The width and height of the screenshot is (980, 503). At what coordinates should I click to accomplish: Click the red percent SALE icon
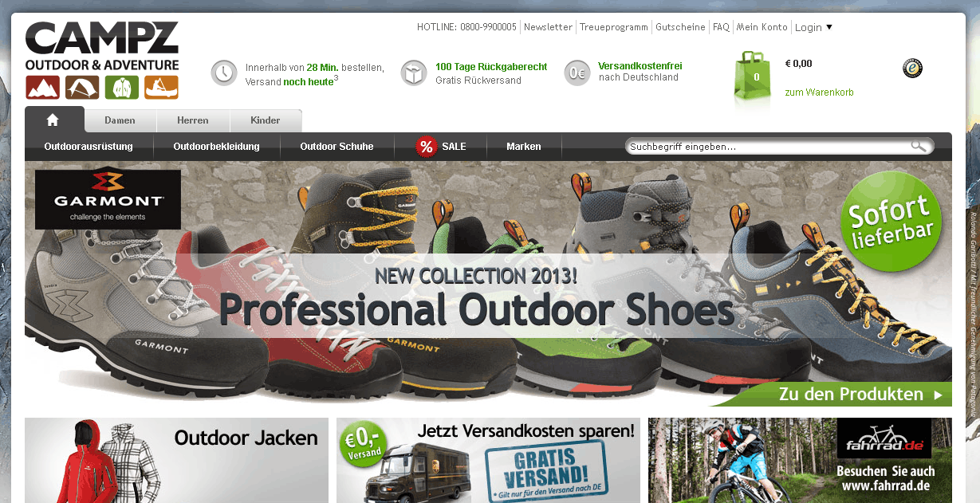(427, 147)
